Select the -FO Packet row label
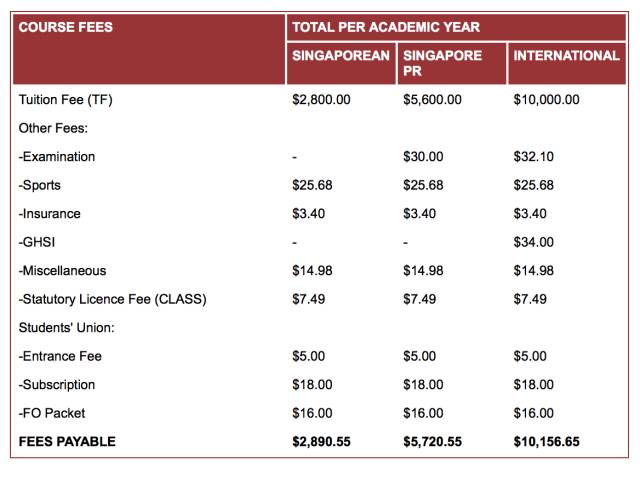The height and width of the screenshot is (478, 640). [x=53, y=413]
